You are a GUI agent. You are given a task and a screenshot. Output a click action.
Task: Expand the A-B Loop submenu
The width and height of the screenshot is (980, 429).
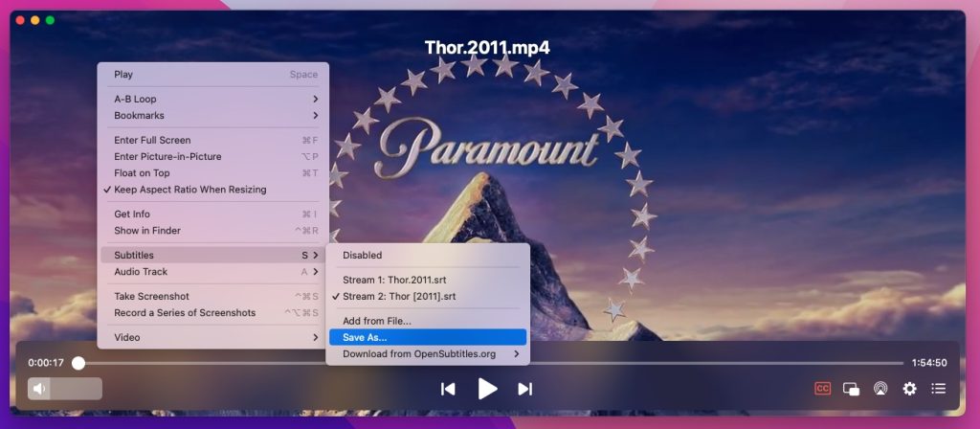[x=213, y=99]
